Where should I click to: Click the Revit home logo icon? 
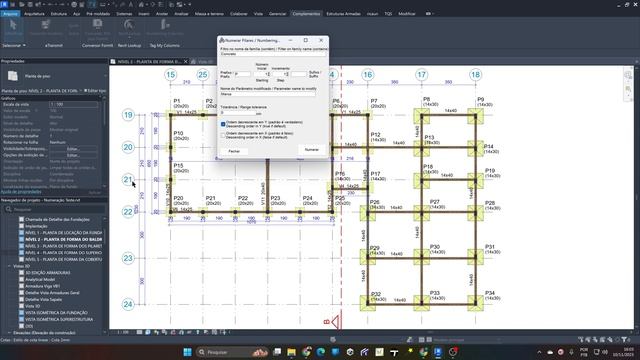tap(4, 4)
